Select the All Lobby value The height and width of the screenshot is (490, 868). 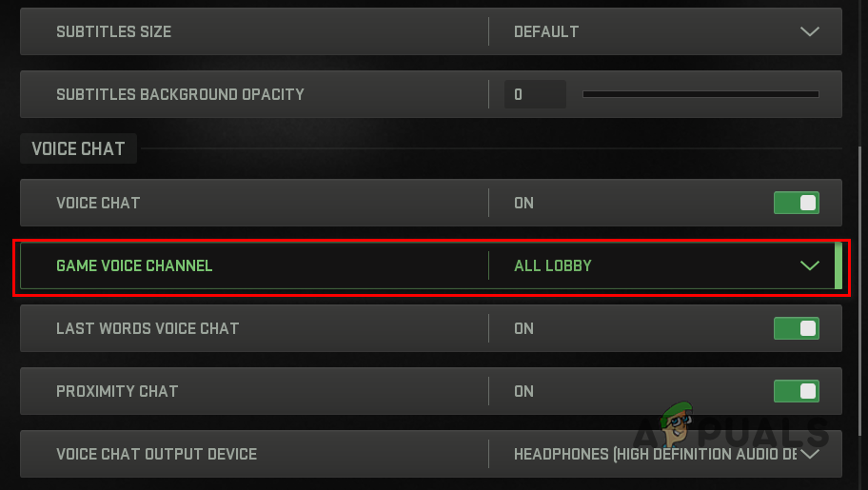[x=553, y=265]
